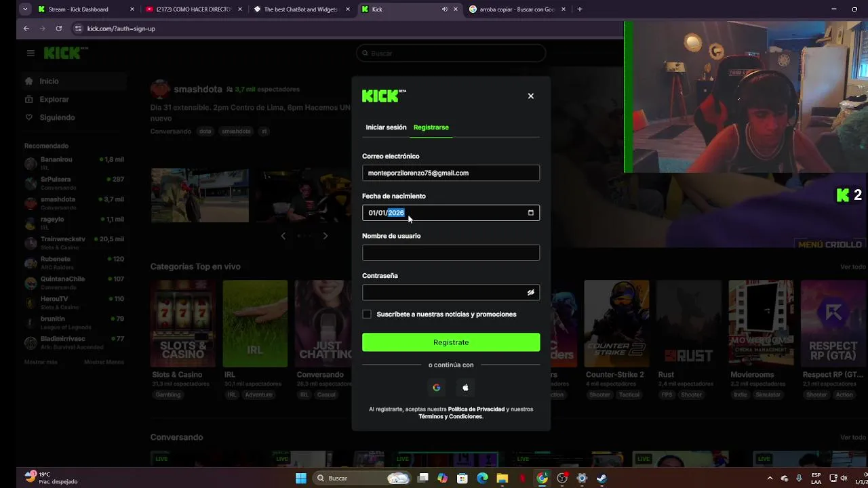Toggle password visibility eye icon
This screenshot has height=488, width=868.
click(531, 293)
